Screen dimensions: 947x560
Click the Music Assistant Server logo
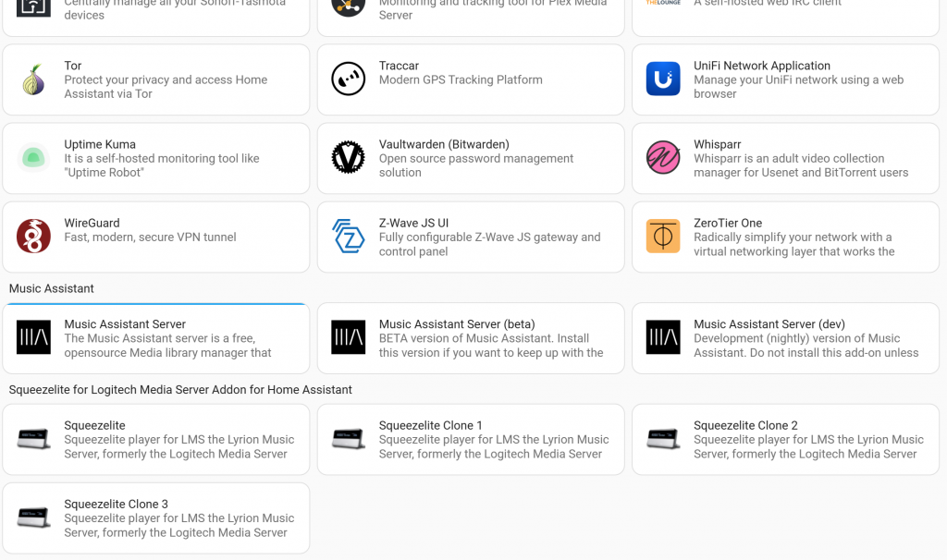pyautogui.click(x=34, y=338)
